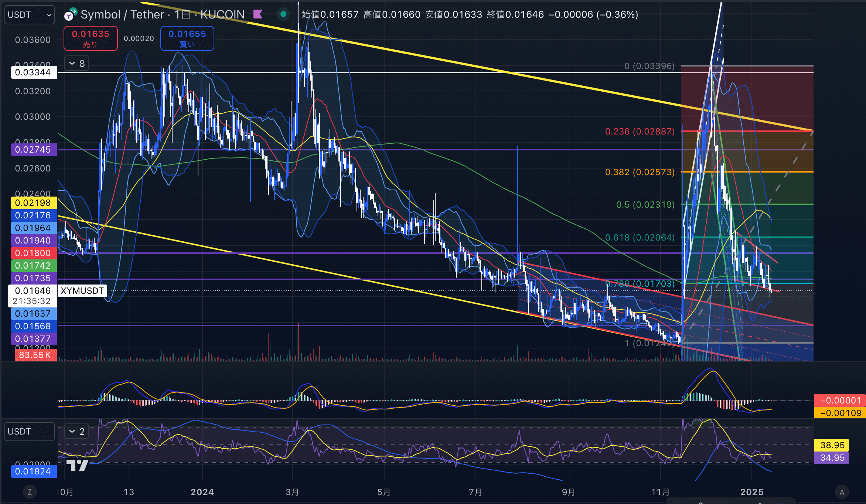Click the 0.01646 current price label
The width and height of the screenshot is (866, 504).
(33, 296)
